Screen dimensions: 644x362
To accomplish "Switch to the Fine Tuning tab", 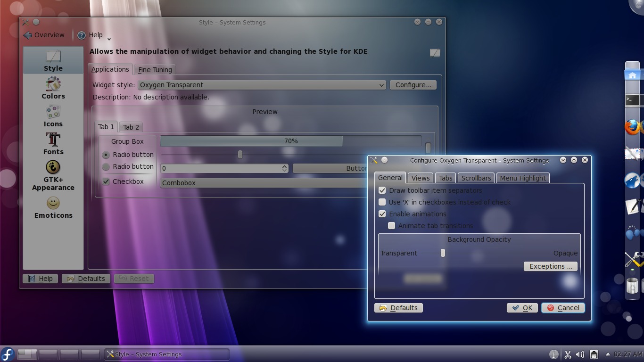I will click(155, 70).
